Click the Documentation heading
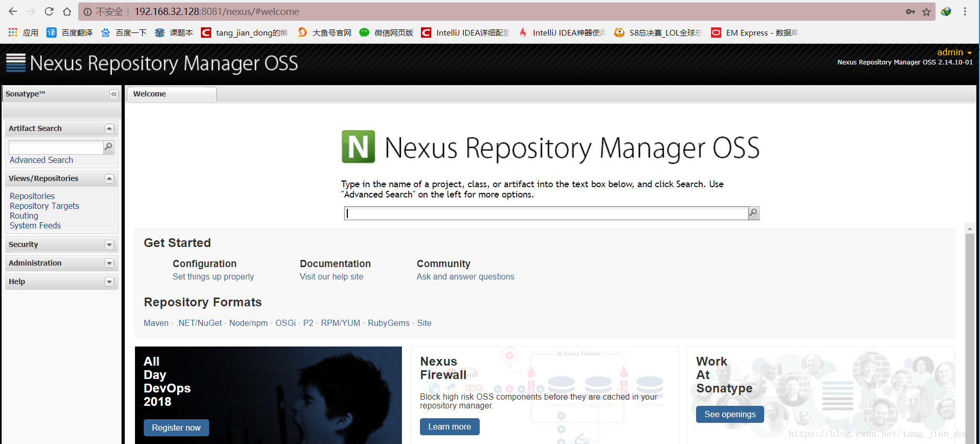This screenshot has height=444, width=980. pos(335,264)
